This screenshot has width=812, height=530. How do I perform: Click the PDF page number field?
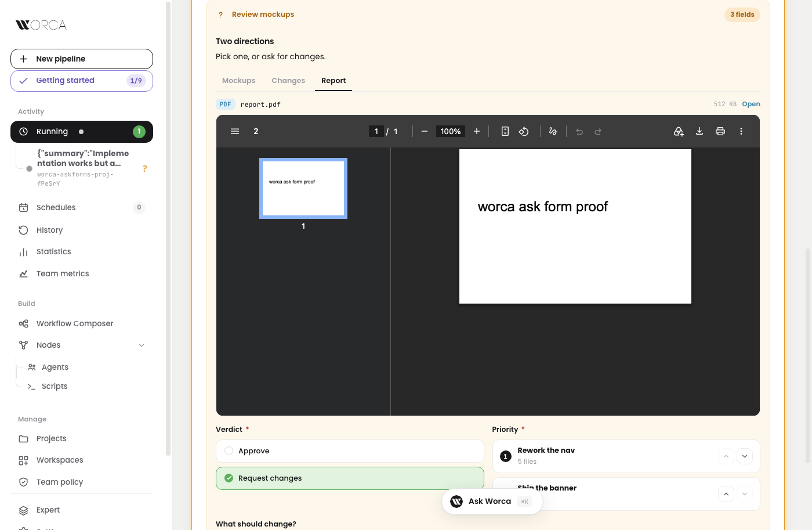coord(376,131)
